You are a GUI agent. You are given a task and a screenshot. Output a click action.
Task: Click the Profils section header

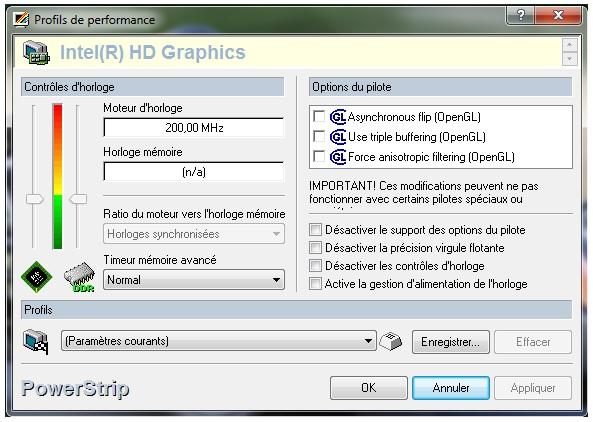coord(296,310)
